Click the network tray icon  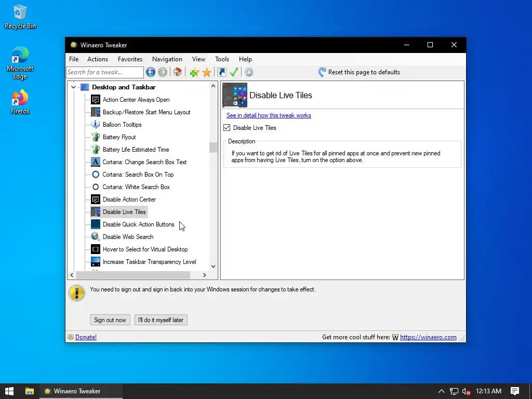point(454,391)
